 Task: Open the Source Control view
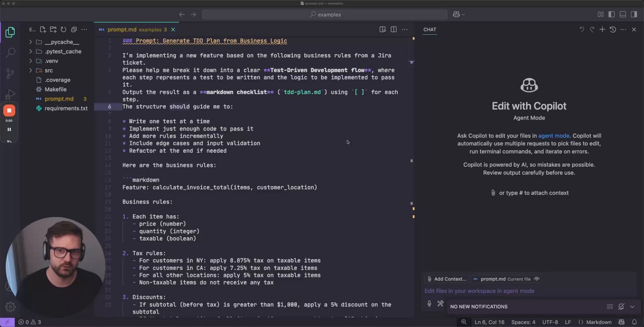(10, 74)
